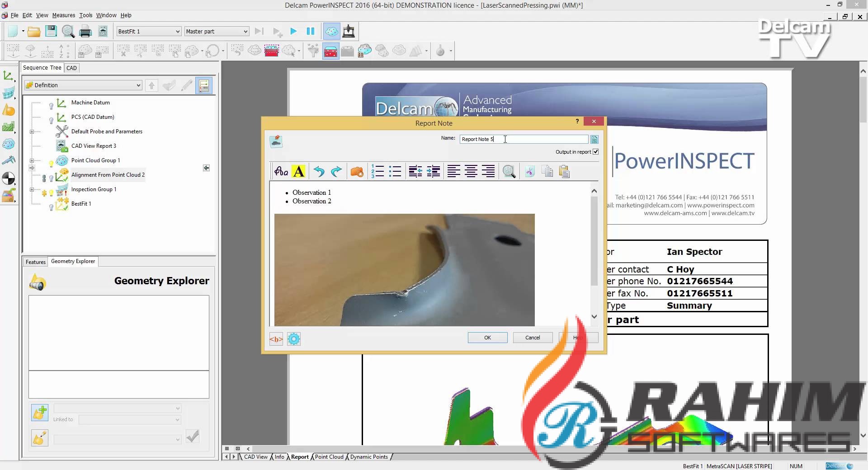Select Alignment From Point Cloud 2 tree item
Viewport: 868px width, 470px height.
(108, 175)
